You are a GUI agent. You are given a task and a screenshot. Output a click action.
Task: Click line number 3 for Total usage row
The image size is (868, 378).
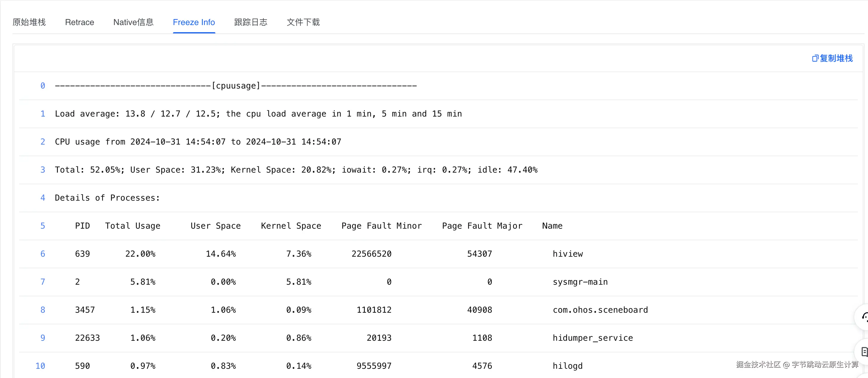[42, 170]
